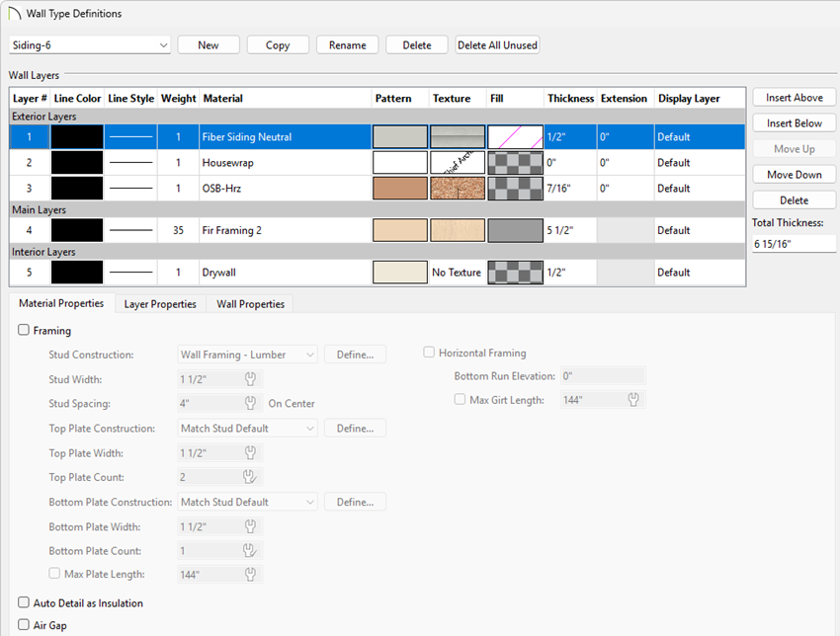Open Bottom Plate Construction dropdown

click(247, 502)
